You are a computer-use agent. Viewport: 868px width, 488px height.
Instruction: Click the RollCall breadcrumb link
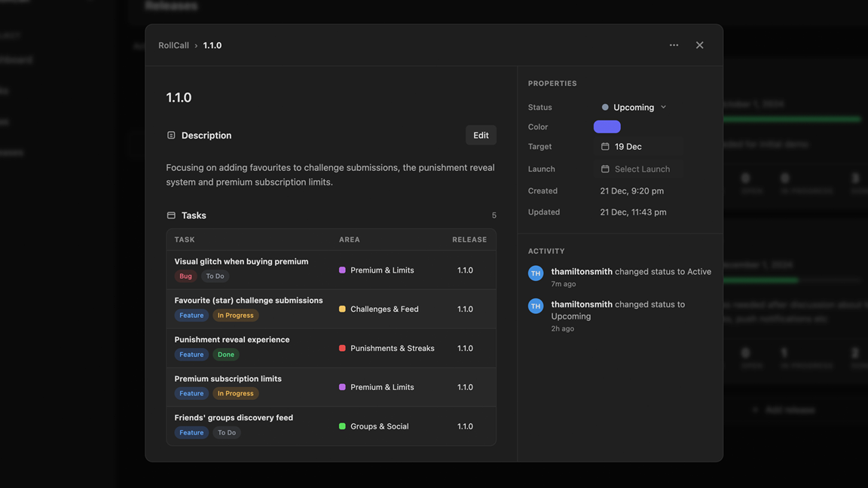click(x=173, y=45)
